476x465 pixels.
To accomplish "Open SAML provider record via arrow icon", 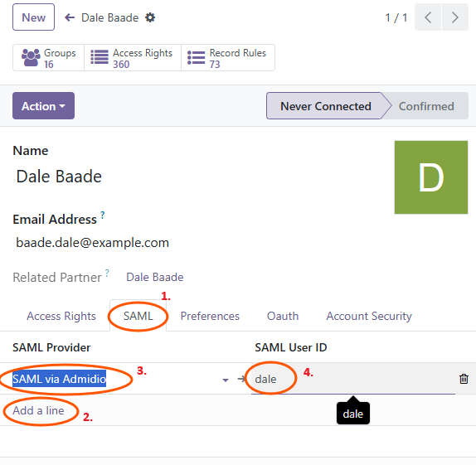I will pyautogui.click(x=241, y=379).
